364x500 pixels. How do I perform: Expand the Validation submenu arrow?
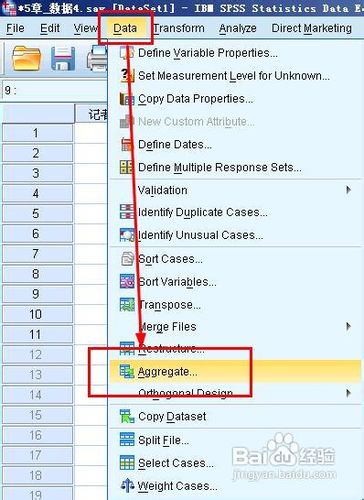coord(348,190)
